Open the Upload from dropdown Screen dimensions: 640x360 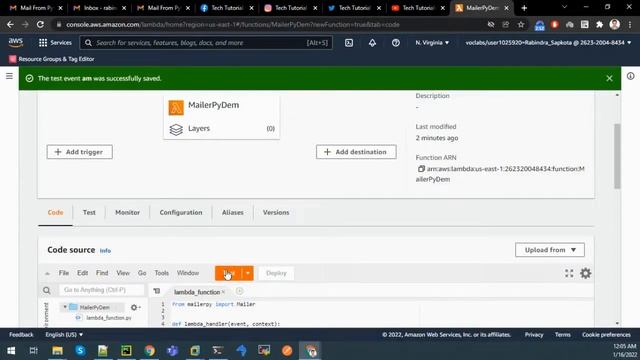[x=549, y=250]
